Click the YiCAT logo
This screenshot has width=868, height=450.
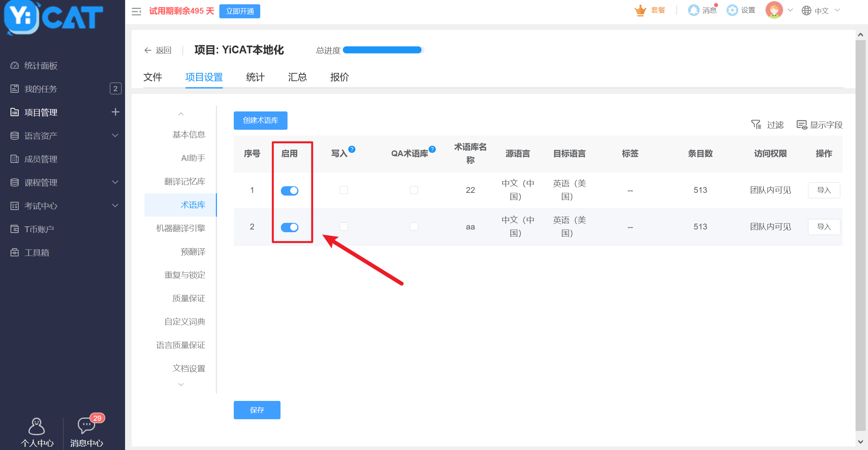tap(53, 18)
